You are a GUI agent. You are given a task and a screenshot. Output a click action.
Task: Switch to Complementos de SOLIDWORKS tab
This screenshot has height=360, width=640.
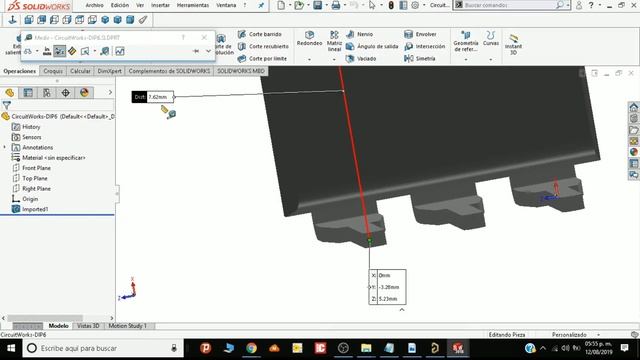(x=169, y=71)
